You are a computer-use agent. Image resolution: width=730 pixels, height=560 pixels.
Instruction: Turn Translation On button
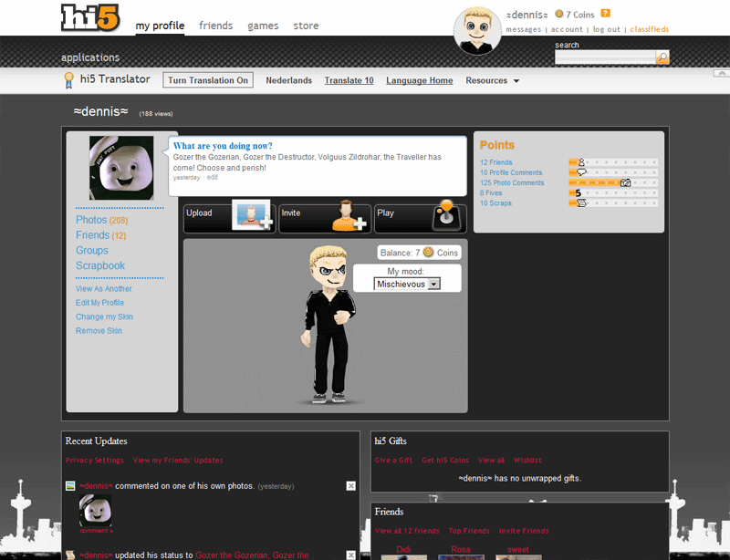coord(208,80)
